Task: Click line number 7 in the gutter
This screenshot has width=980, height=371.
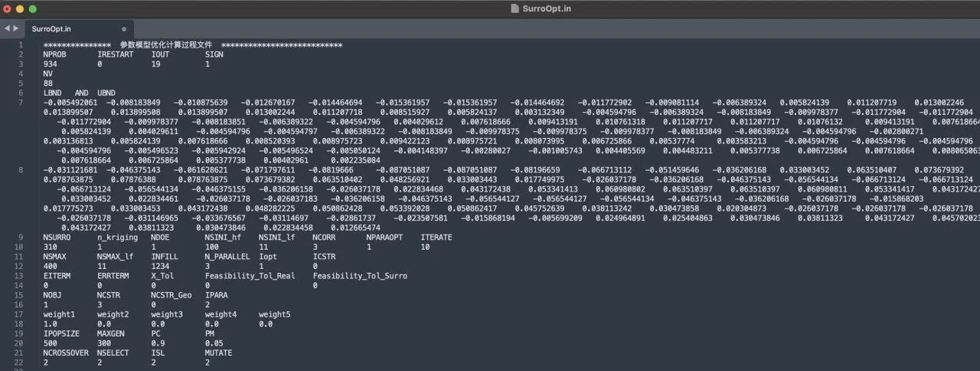Action: [x=21, y=102]
